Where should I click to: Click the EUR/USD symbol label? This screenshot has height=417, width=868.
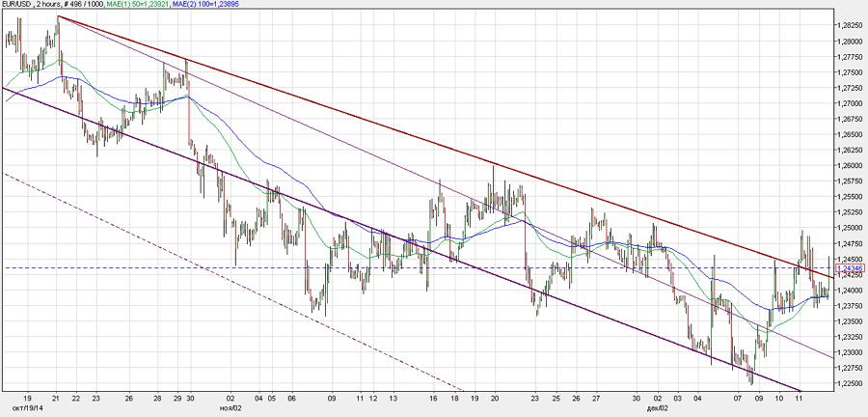click(18, 4)
